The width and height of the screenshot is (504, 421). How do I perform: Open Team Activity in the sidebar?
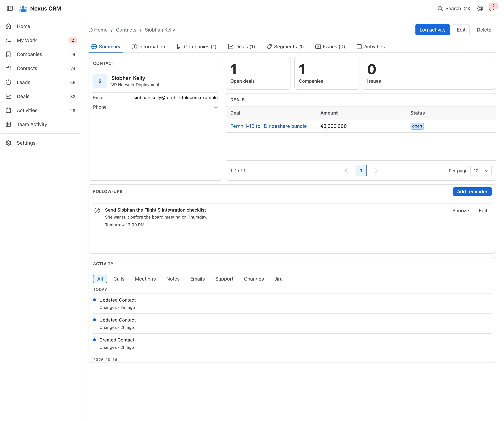pyautogui.click(x=40, y=124)
